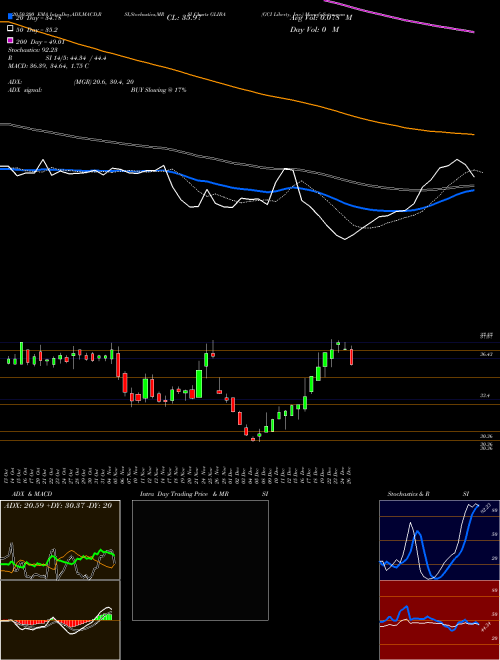The image size is (500, 660).
Task: Click the 'ADX & MACD' panel title
Action: point(32,494)
